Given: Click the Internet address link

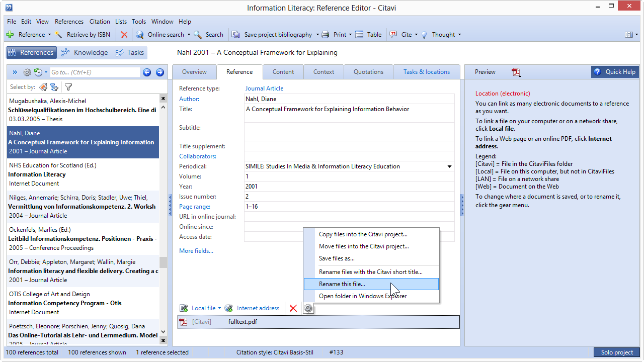Looking at the screenshot, I should click(x=258, y=308).
